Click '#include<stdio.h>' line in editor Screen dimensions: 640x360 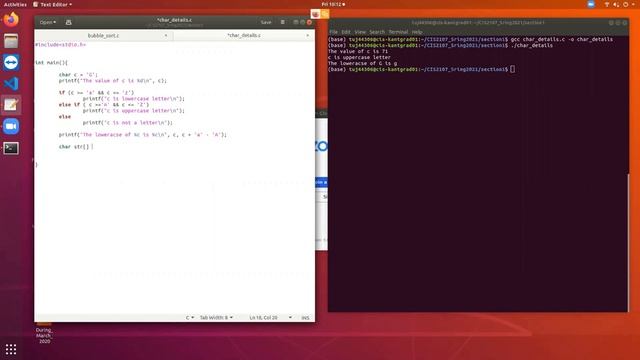61,45
